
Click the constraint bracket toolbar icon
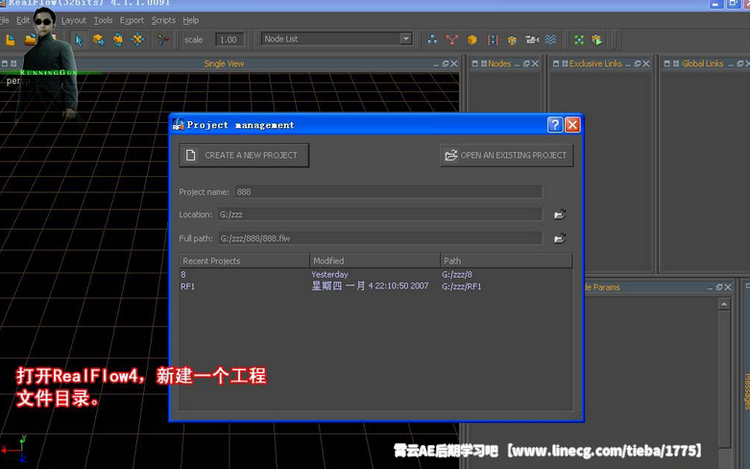point(493,40)
